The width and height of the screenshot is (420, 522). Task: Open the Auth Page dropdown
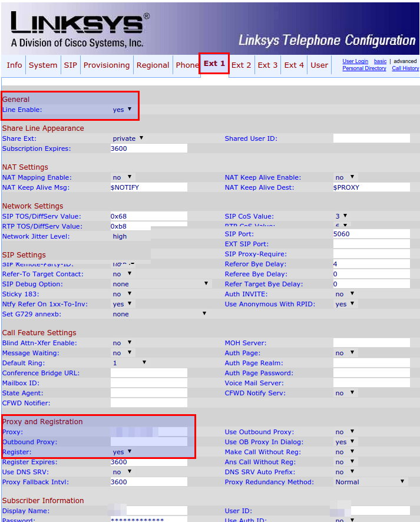[x=345, y=353]
